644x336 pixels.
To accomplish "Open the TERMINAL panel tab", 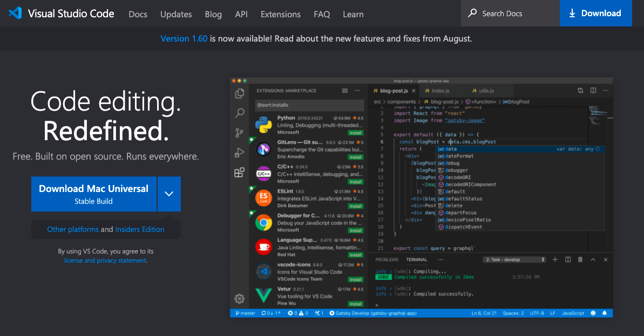I will pos(416,260).
